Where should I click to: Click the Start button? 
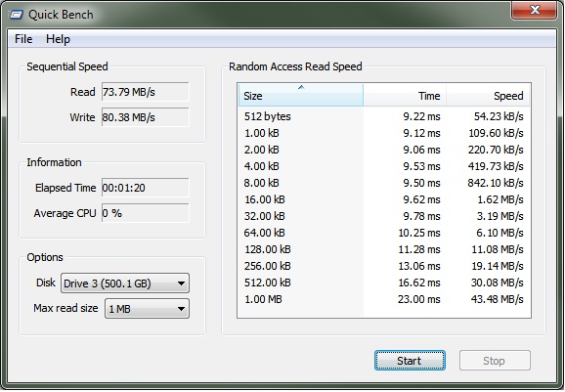[x=410, y=361]
